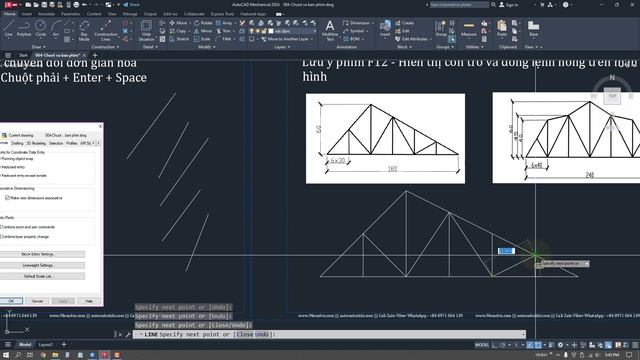
Task: Select Keyboard entry option
Action: click(x=13, y=167)
